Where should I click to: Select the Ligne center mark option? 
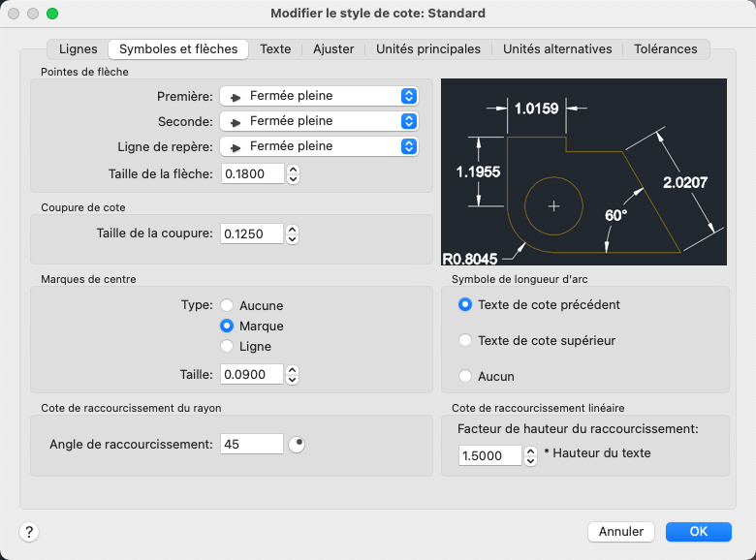pos(228,346)
